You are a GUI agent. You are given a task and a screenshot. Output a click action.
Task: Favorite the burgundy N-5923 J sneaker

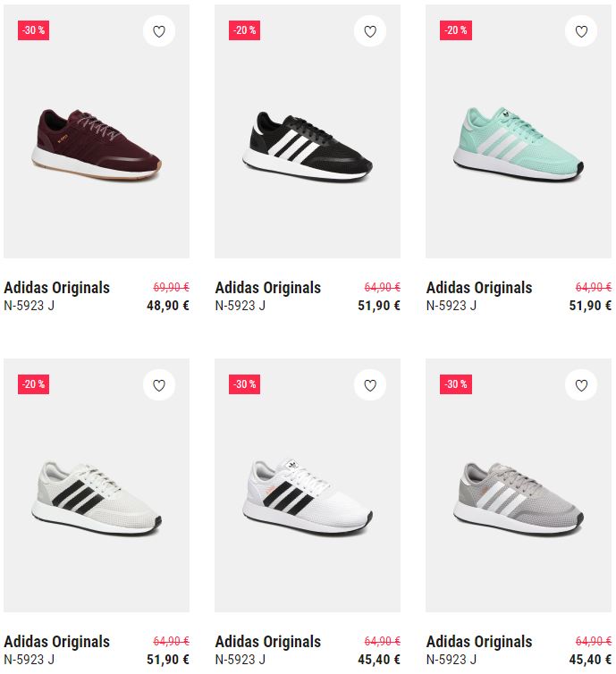159,31
